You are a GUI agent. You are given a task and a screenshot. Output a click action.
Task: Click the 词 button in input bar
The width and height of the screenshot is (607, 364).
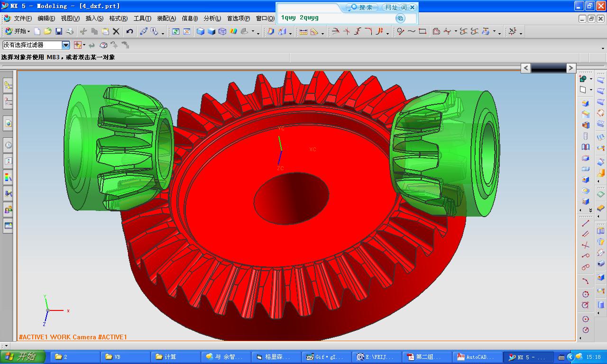(404, 7)
